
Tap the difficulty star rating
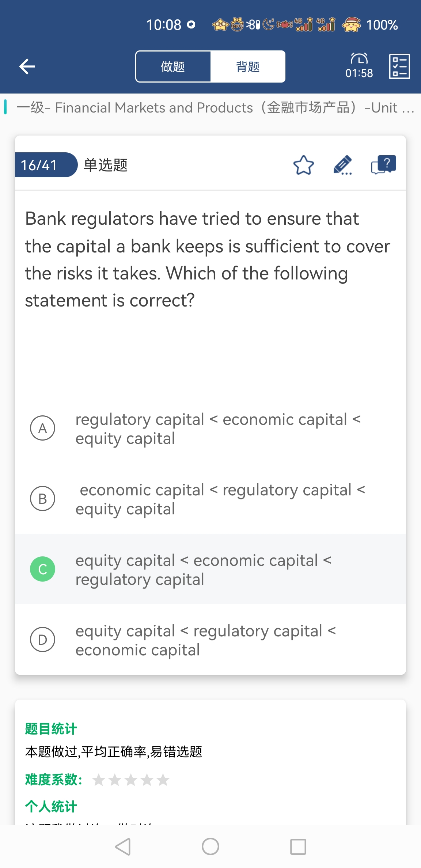tap(130, 780)
